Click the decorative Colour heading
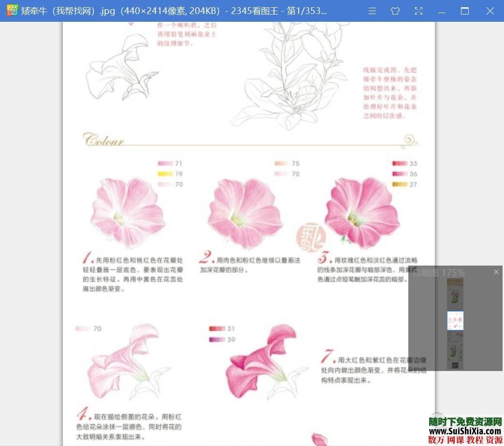This screenshot has width=504, height=446. coord(103,139)
